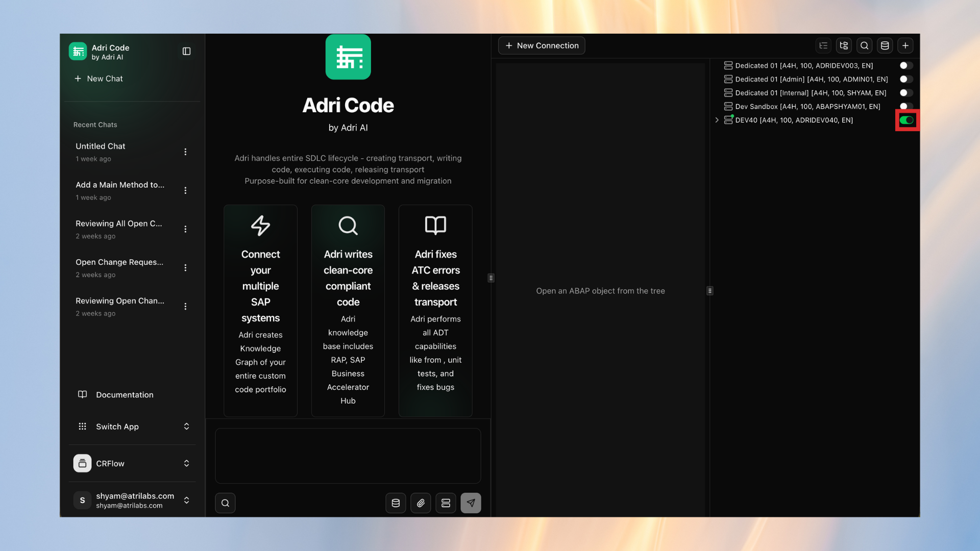Screen dimensions: 980x551
Task: Open the Documentation link
Action: pyautogui.click(x=125, y=395)
